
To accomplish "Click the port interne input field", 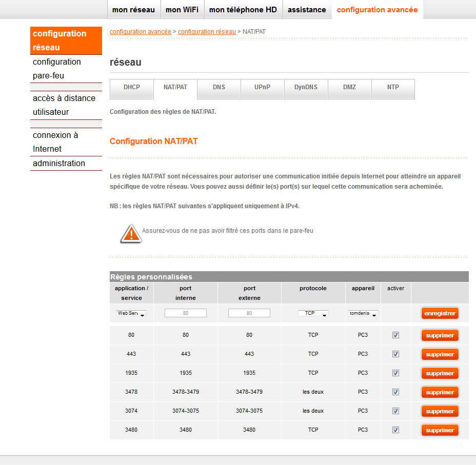I will pos(186,313).
